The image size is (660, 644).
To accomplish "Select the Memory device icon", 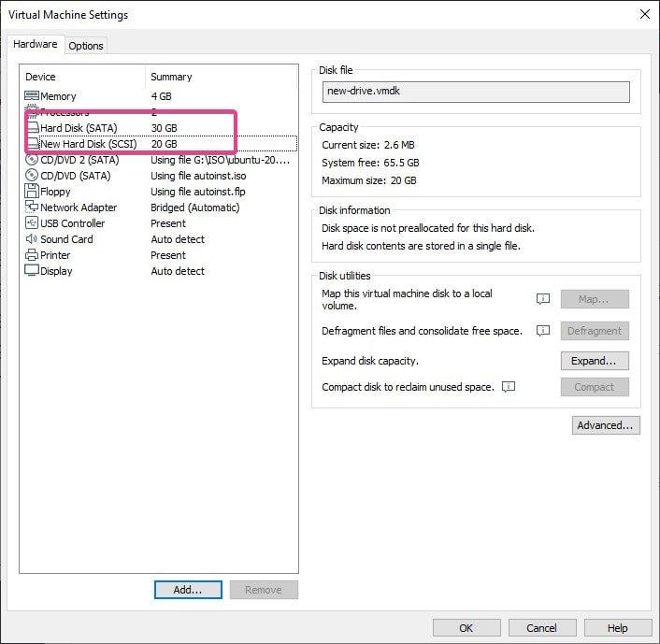I will click(x=32, y=96).
